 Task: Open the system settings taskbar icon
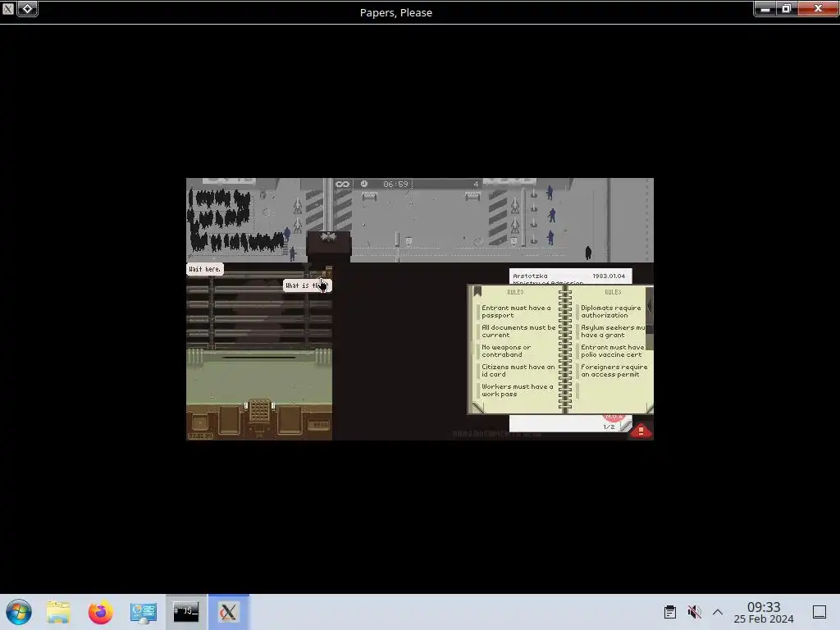[143, 612]
